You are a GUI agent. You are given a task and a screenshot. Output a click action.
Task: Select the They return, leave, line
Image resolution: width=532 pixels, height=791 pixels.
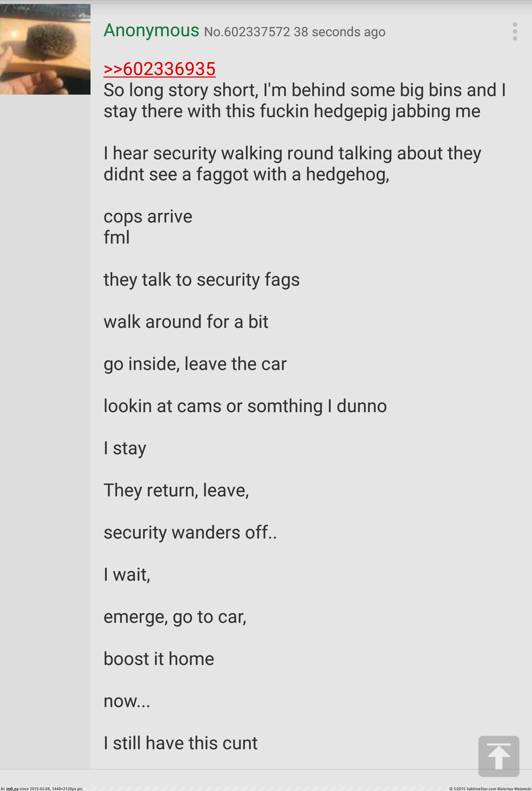(x=176, y=491)
